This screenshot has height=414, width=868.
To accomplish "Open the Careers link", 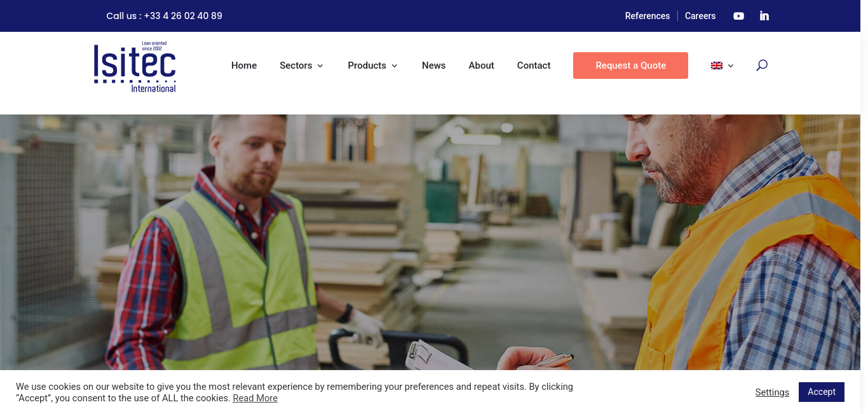I will [700, 16].
